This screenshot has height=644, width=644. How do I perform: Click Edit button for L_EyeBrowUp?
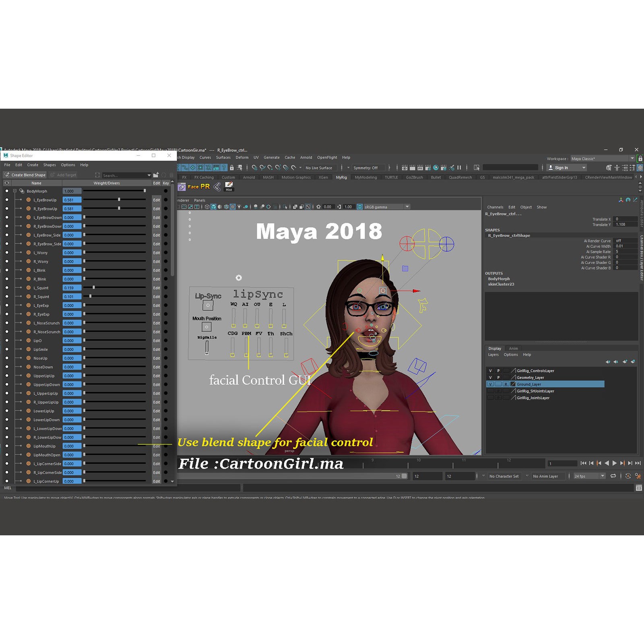point(157,200)
